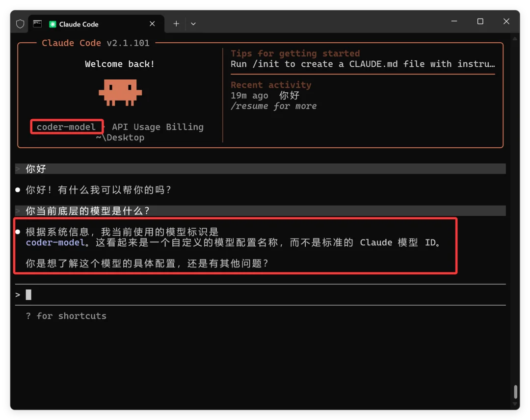Viewport: 530px width, 420px height.
Task: Click the administrator shield icon in title bar
Action: pyautogui.click(x=20, y=24)
